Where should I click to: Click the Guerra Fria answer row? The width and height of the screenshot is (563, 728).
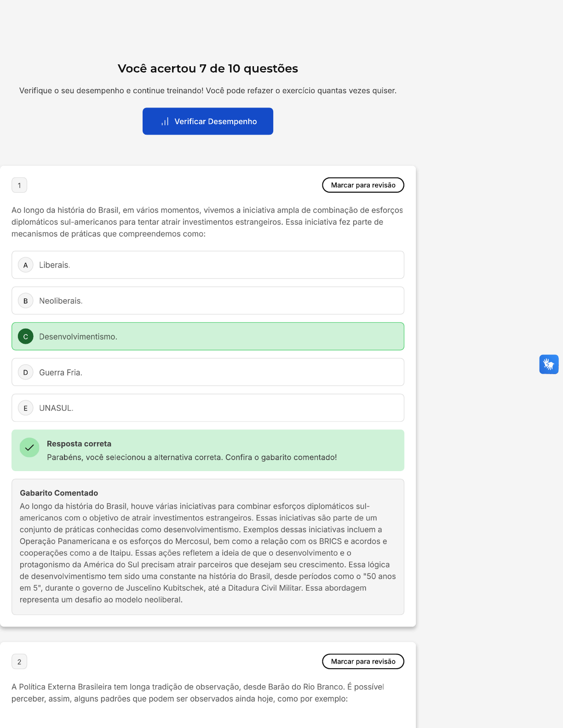(208, 372)
